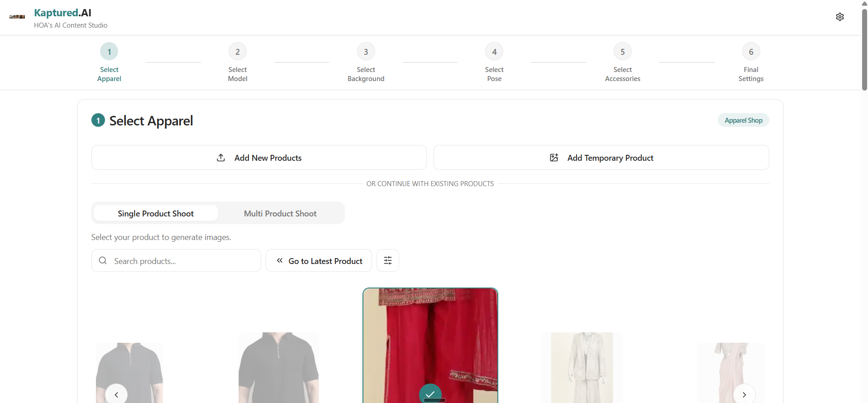Switch to Multi Product Shoot

point(280,213)
